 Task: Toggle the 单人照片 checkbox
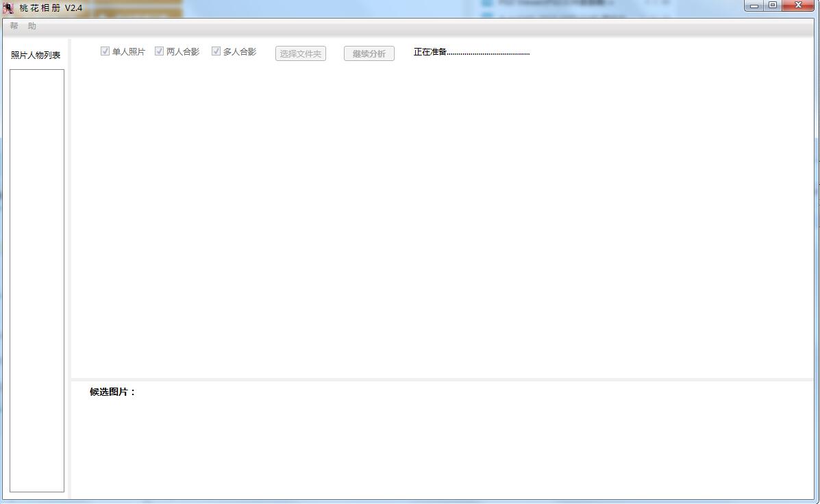click(105, 51)
